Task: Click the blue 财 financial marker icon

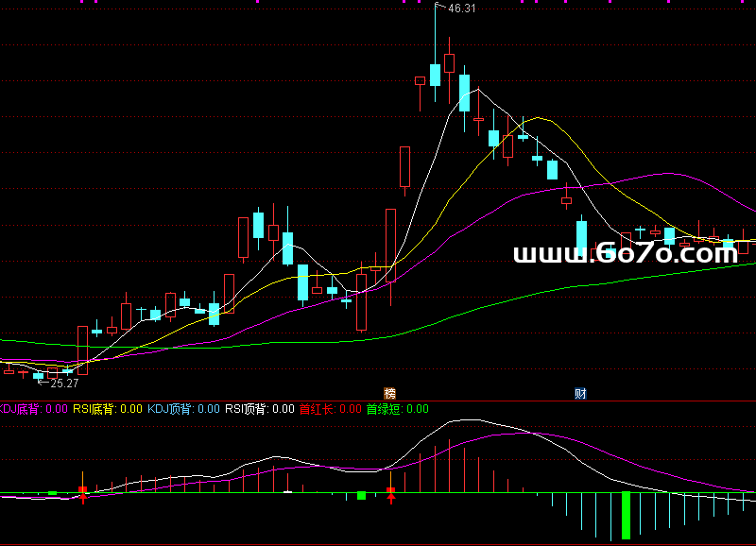Action: [x=580, y=393]
